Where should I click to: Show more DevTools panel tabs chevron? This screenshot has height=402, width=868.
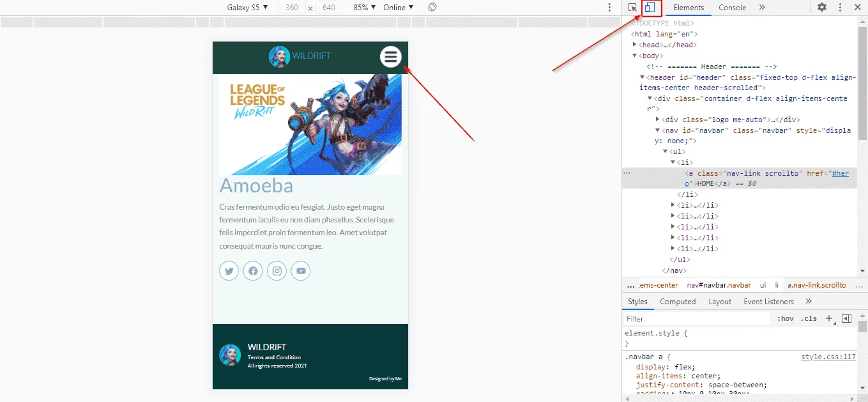pos(762,8)
